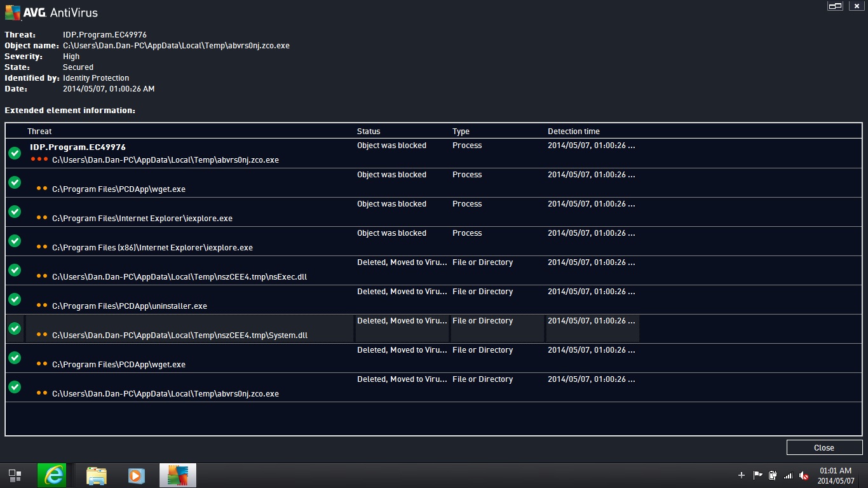Screen dimensions: 868x488
Task: Click the muted volume tray icon
Action: point(803,475)
